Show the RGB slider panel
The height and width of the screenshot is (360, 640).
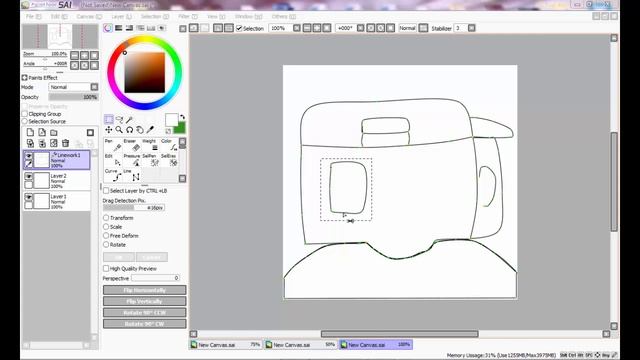coord(119,28)
